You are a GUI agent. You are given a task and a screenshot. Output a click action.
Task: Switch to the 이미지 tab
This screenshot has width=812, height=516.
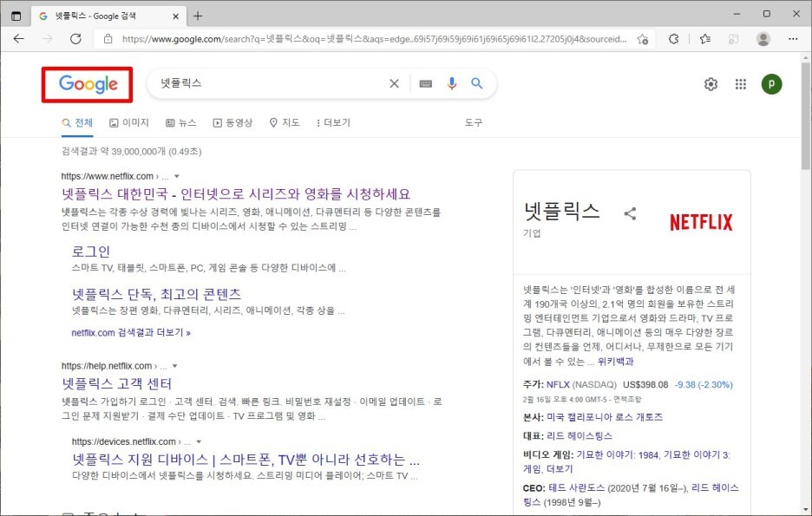click(x=129, y=122)
